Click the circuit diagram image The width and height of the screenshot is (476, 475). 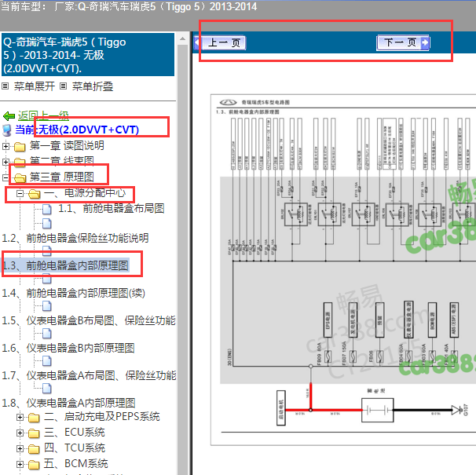(343, 269)
